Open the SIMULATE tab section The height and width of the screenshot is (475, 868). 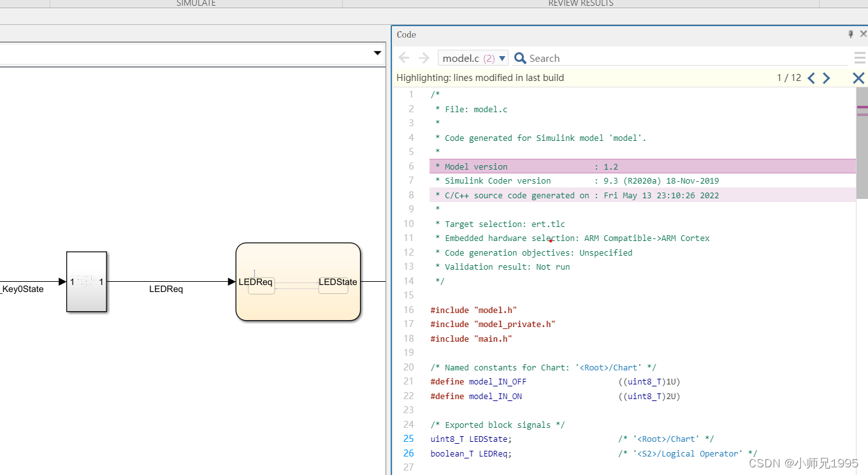click(196, 3)
